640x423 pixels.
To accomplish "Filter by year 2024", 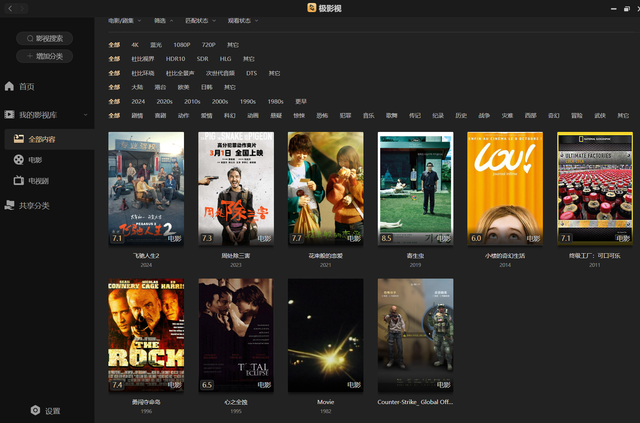I will point(138,101).
